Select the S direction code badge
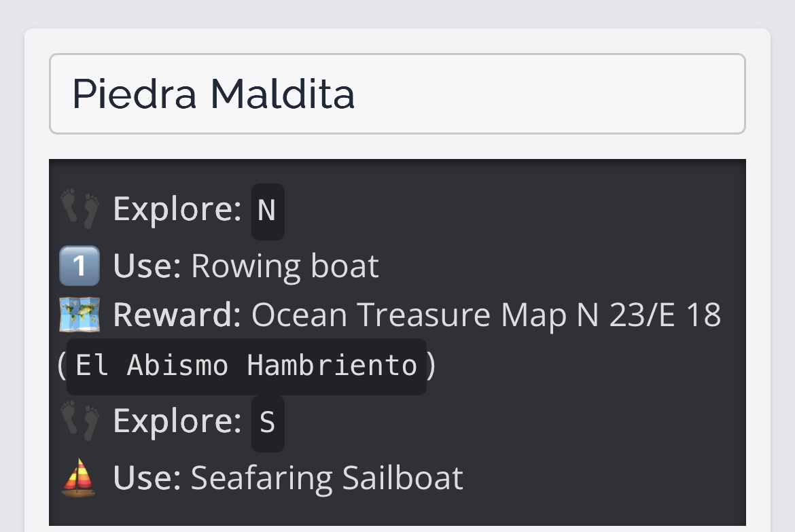The width and height of the screenshot is (795, 532). point(267,423)
